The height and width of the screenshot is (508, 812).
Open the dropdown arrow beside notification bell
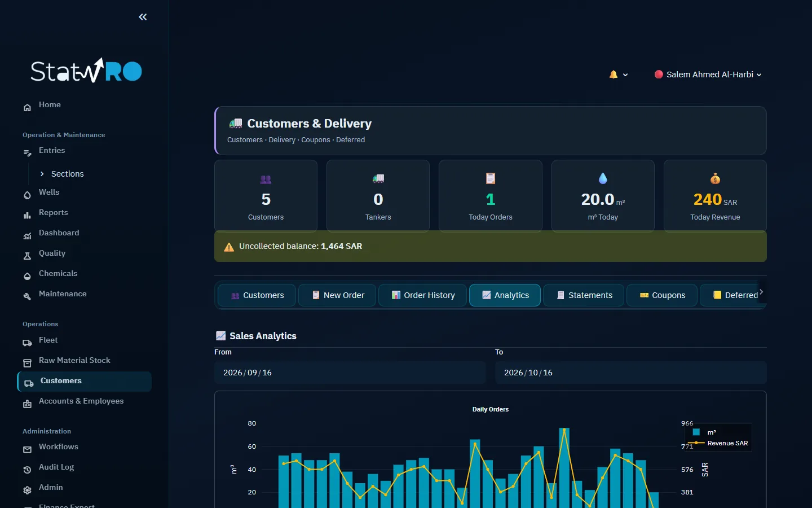pos(625,75)
